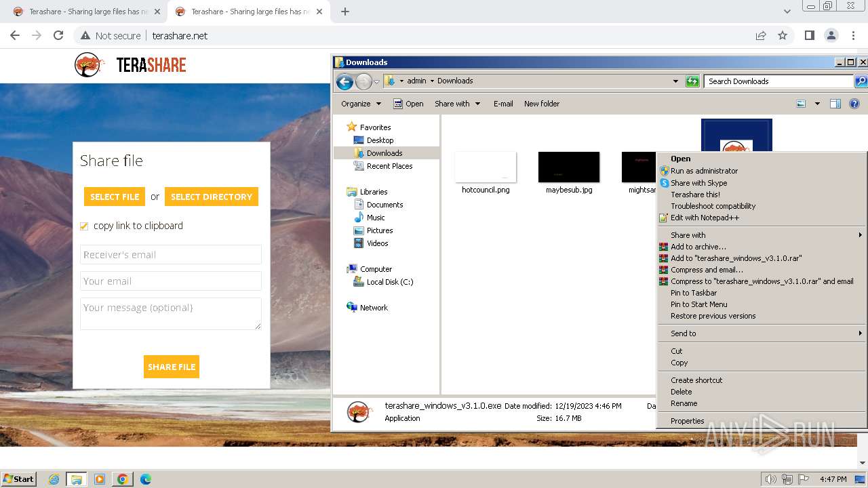The height and width of the screenshot is (488, 868).
Task: Click the TeraShare logo on the website
Action: [x=130, y=65]
